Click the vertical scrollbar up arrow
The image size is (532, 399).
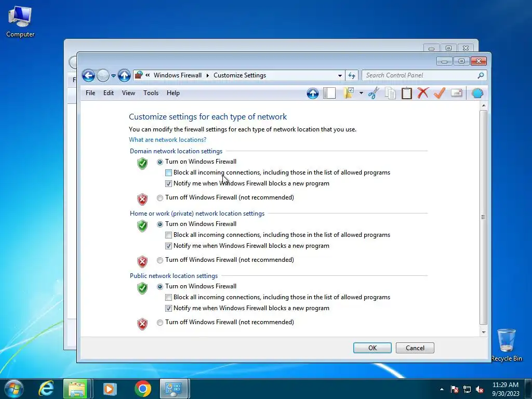pyautogui.click(x=484, y=105)
